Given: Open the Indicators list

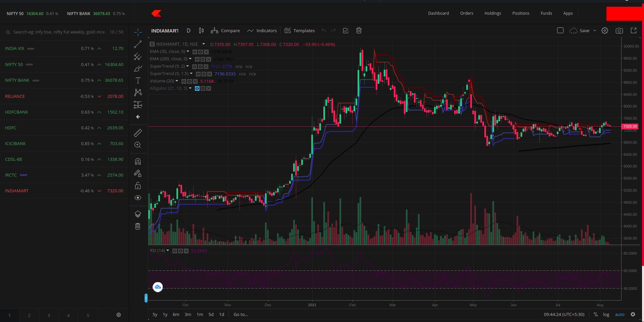Looking at the screenshot, I should coord(262,30).
